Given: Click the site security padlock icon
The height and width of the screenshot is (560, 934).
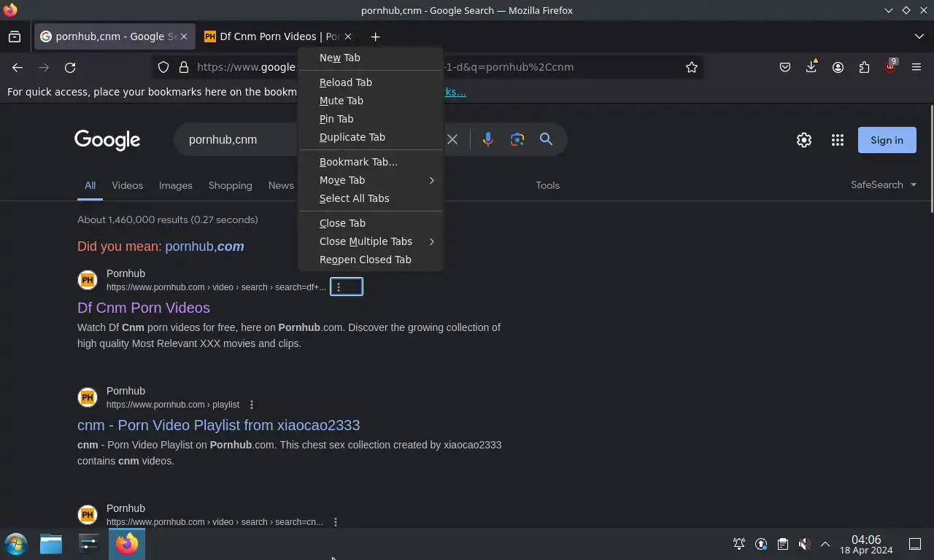Looking at the screenshot, I should point(184,67).
